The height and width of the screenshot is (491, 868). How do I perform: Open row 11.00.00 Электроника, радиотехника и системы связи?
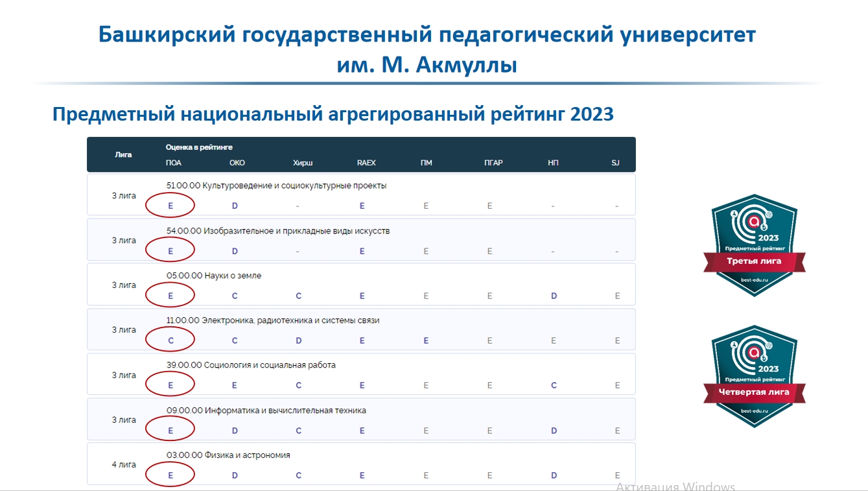coord(273,320)
